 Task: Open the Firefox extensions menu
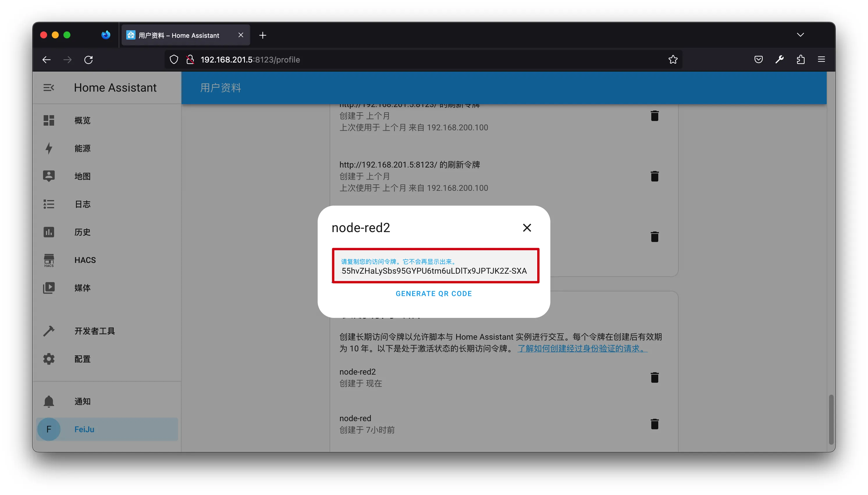pos(800,60)
